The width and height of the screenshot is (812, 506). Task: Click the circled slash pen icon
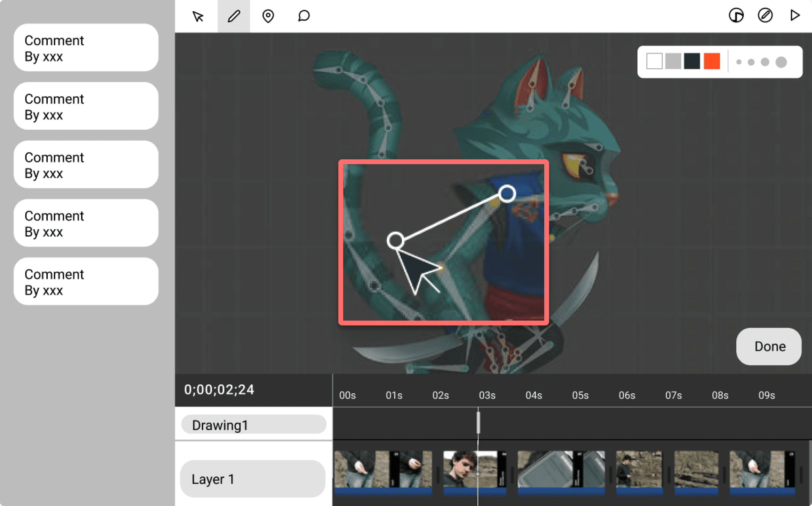click(765, 15)
